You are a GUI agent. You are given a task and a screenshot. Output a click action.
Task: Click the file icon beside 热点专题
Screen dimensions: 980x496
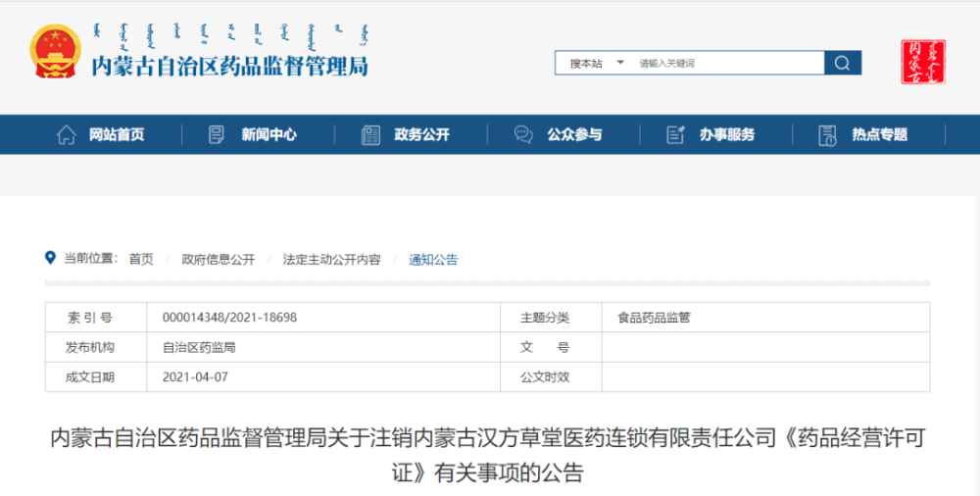tap(827, 135)
